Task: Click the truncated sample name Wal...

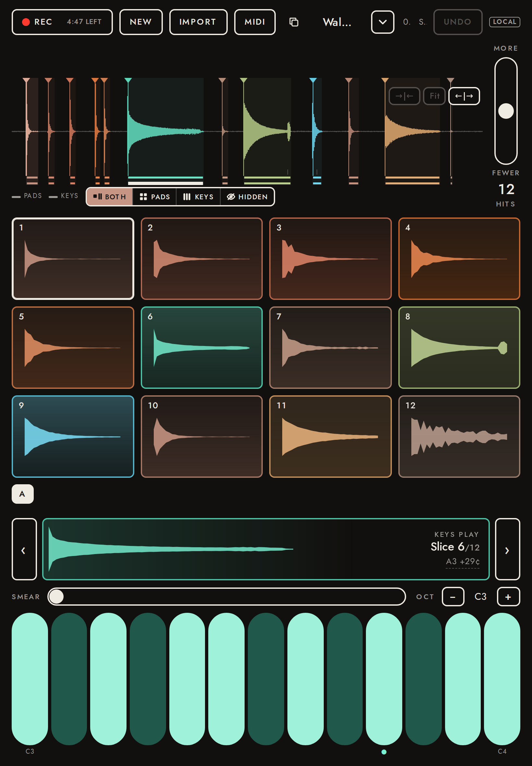Action: [337, 22]
